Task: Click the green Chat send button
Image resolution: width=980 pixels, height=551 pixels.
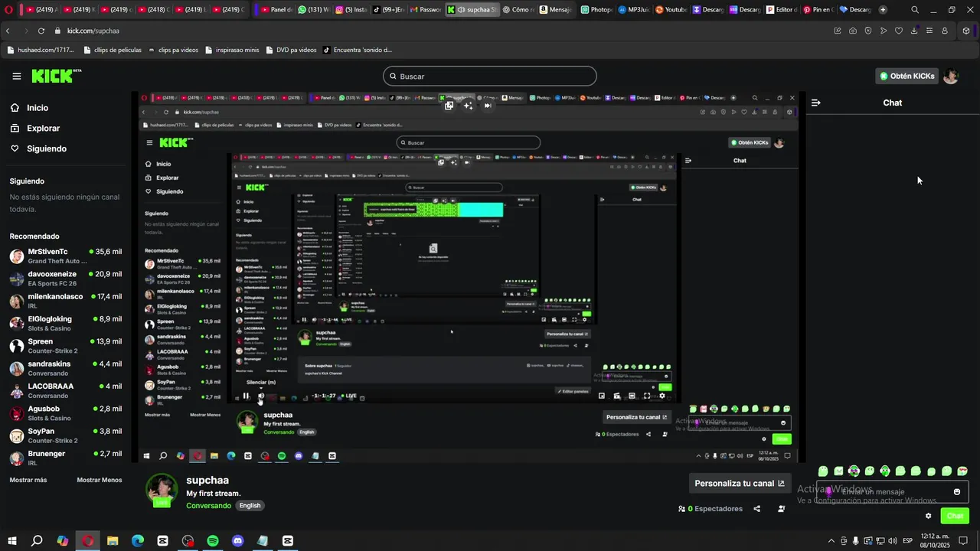Action: [955, 516]
